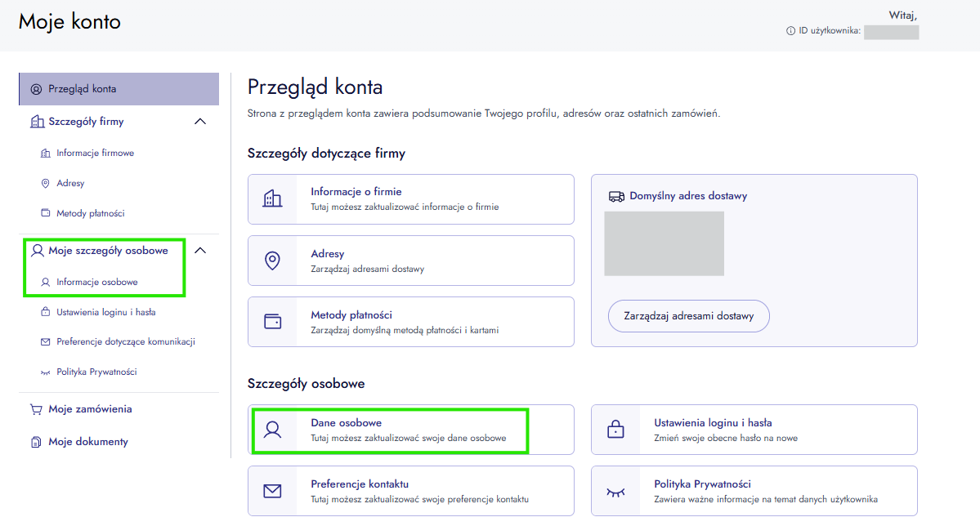Screen dimensions: 980x526
Task: Click the envelope icon on Preferencje kontaktu card
Action: tap(272, 491)
